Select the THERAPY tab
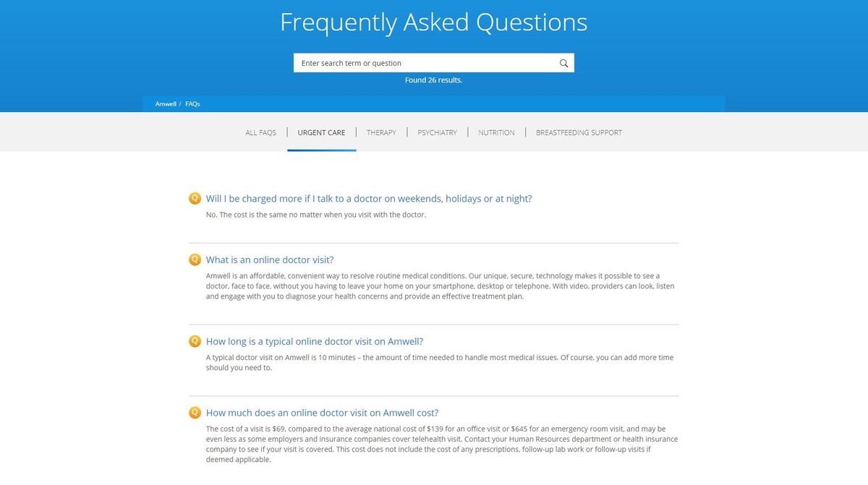 coord(381,132)
